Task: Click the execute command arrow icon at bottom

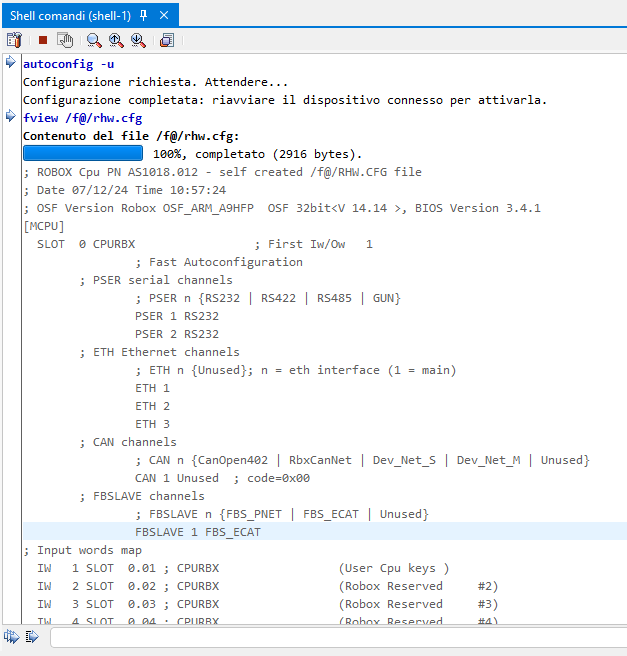Action: click(x=32, y=637)
